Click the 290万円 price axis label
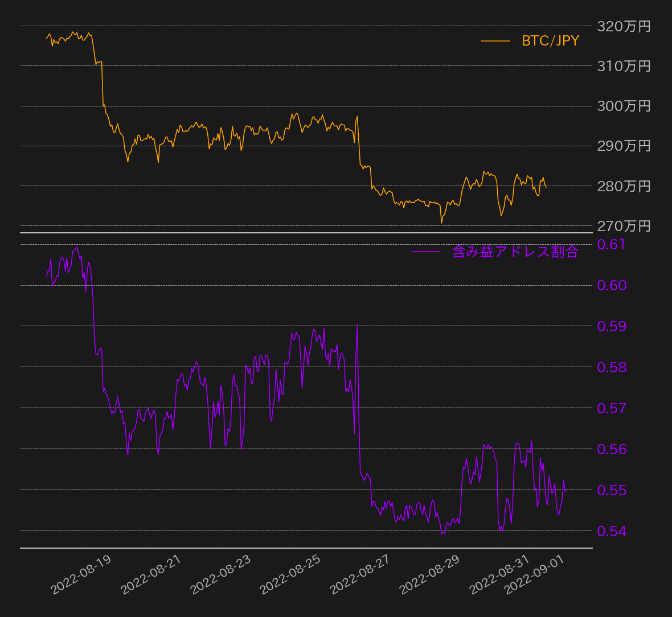Screen dimensions: 672x617 tap(624, 146)
